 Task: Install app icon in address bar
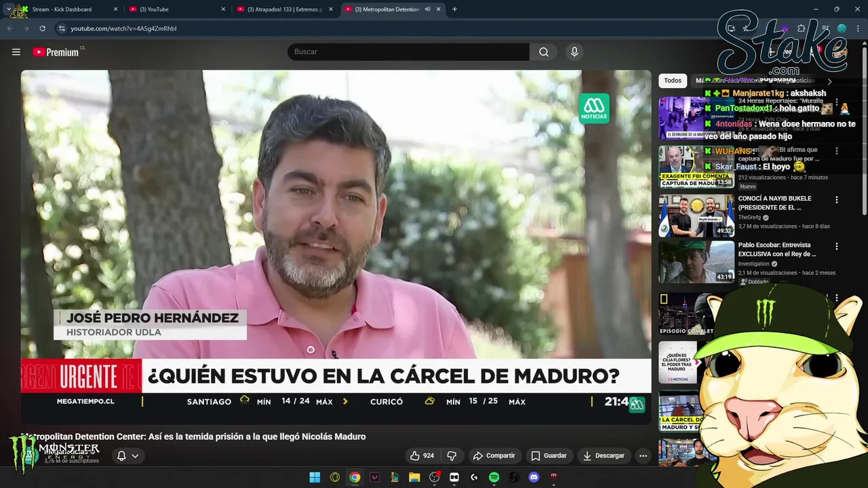click(731, 28)
